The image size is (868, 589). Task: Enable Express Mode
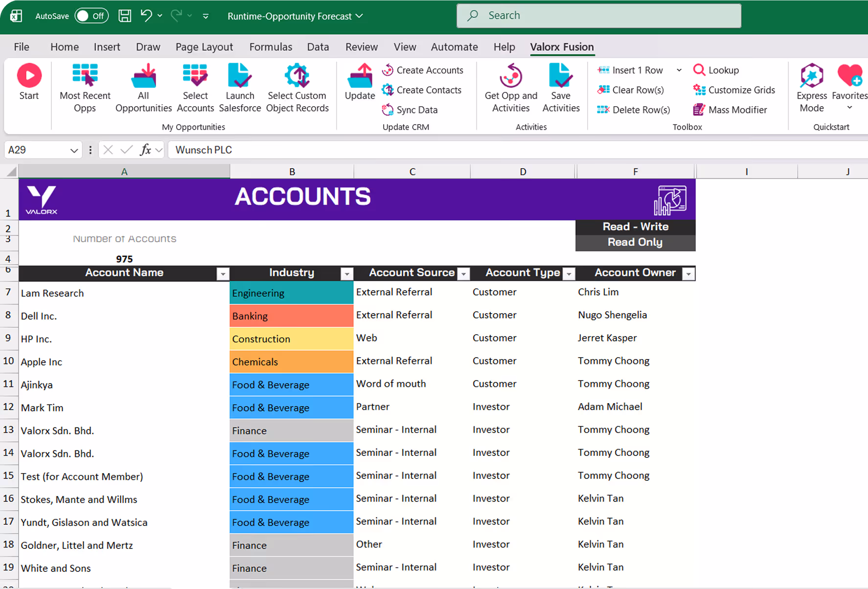pyautogui.click(x=812, y=88)
